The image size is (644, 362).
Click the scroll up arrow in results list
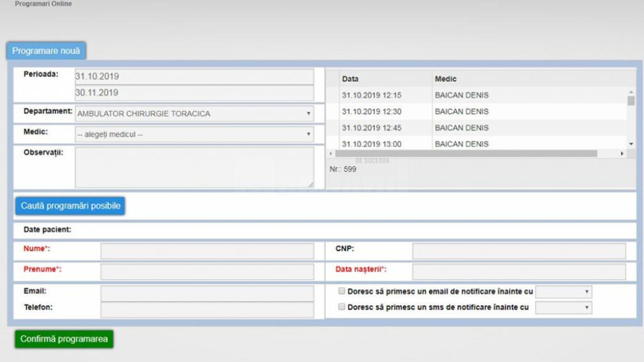631,92
